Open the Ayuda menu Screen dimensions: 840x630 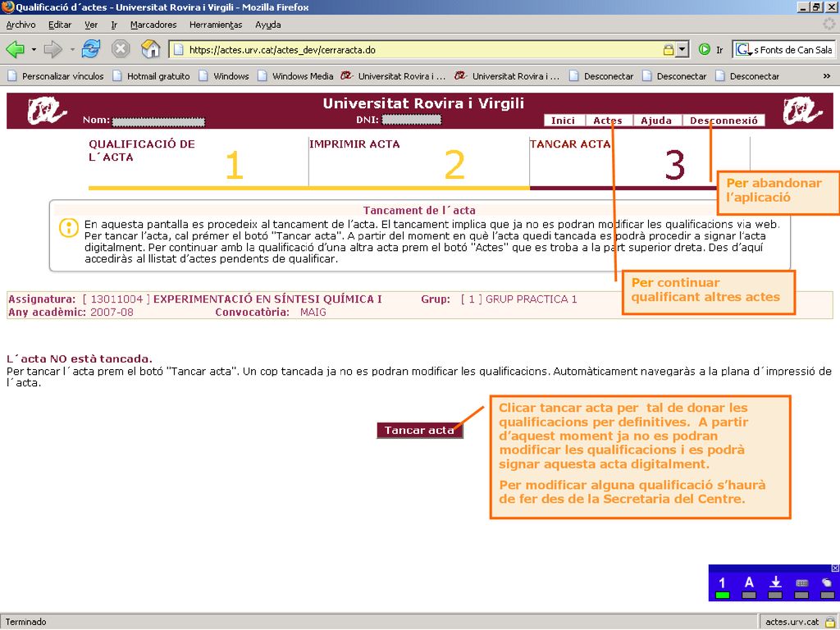coord(268,25)
